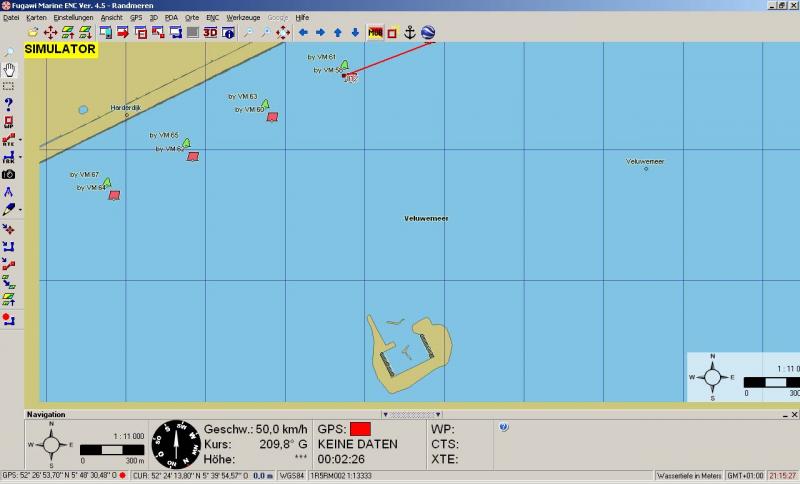Image resolution: width=800 pixels, height=484 pixels.
Task: Select the camera screenshot tool
Action: coord(9,174)
